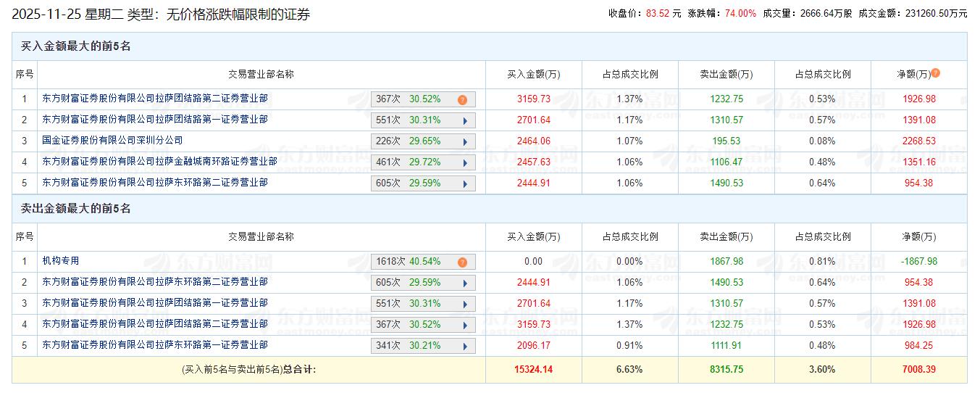
Task: Click the arrow in the buy table's 551次 30.31% box
Action: [464, 120]
